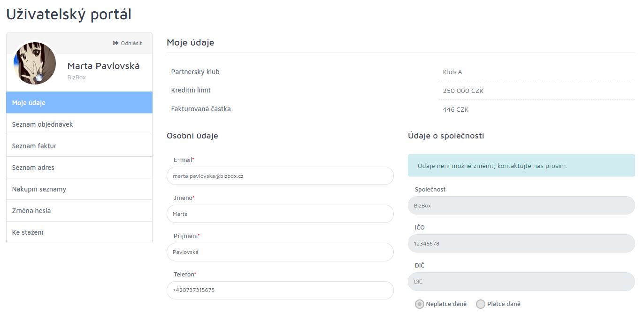Click the logout arrow icon beside Odhlásit

[x=115, y=43]
